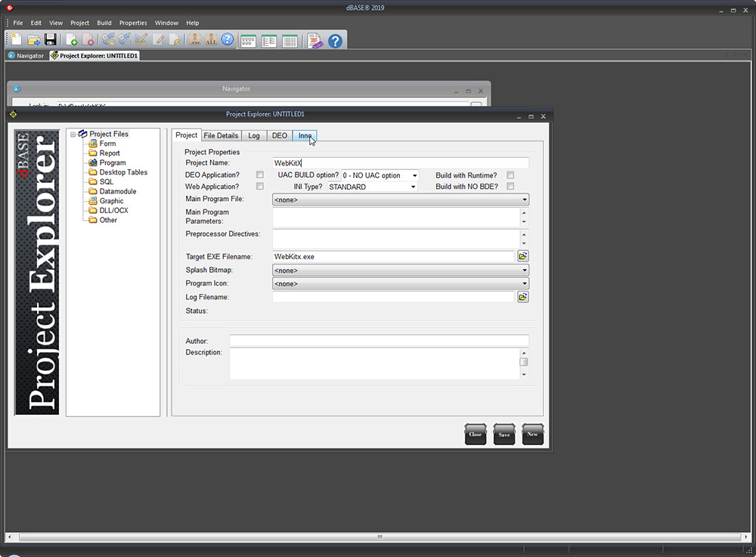Enable the DEO Application checkbox
756x557 pixels.
click(260, 175)
